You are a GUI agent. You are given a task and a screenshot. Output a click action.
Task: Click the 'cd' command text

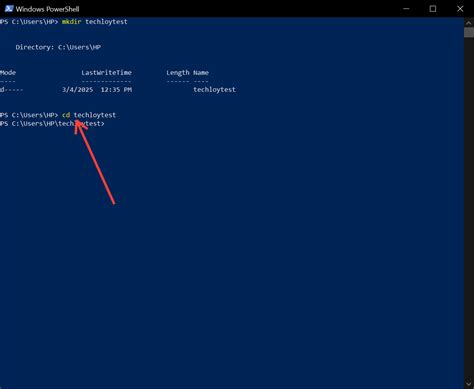[66, 115]
